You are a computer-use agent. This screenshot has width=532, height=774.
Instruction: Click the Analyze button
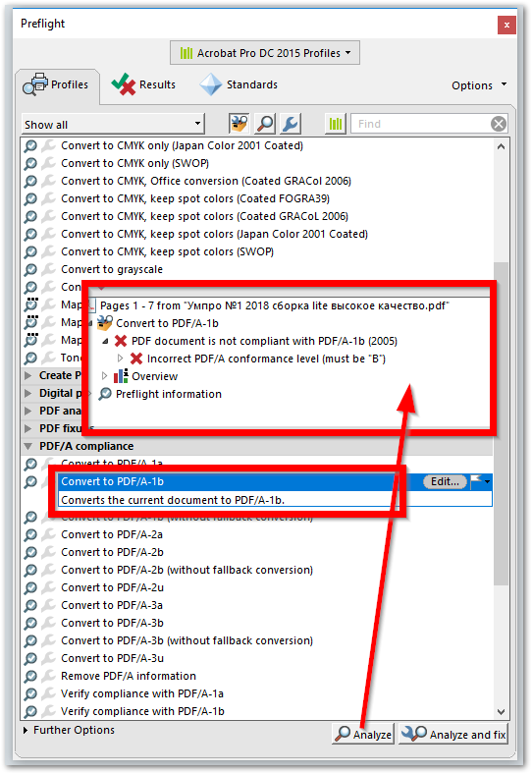pyautogui.click(x=363, y=735)
